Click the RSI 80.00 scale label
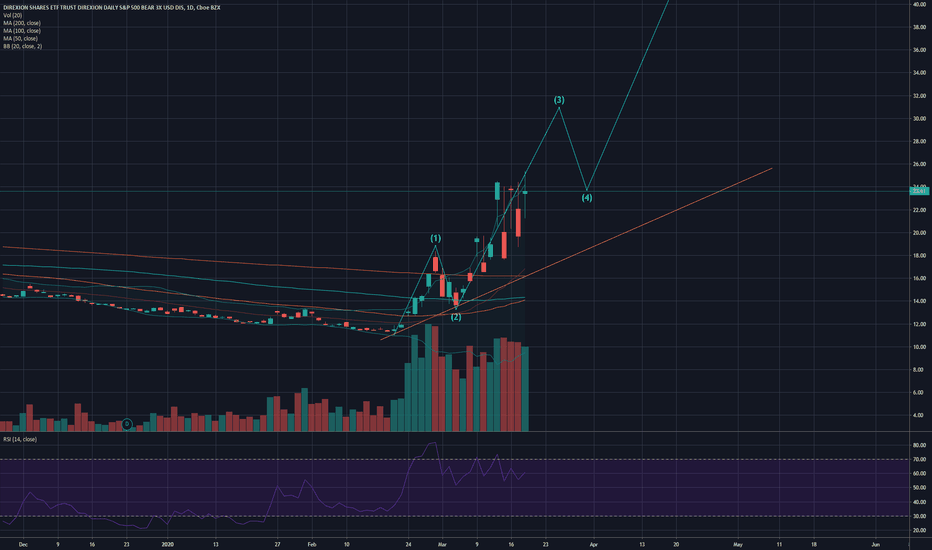Image resolution: width=932 pixels, height=550 pixels. (919, 445)
